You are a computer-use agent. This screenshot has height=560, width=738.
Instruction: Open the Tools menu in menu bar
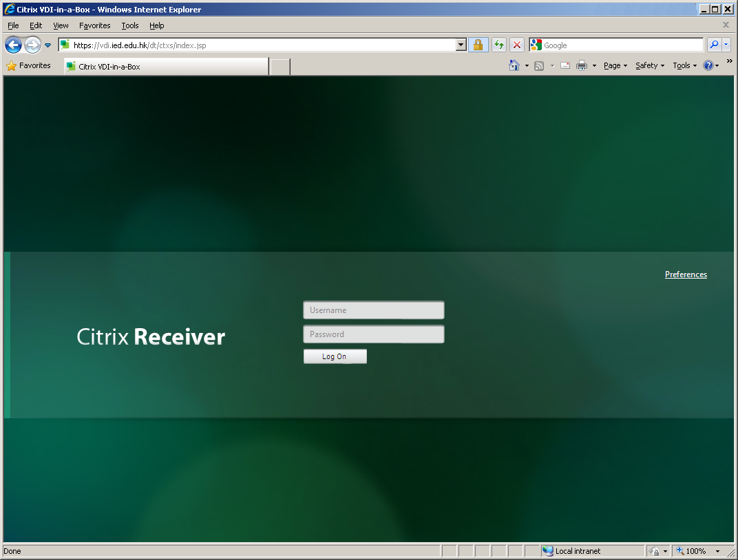coord(130,25)
